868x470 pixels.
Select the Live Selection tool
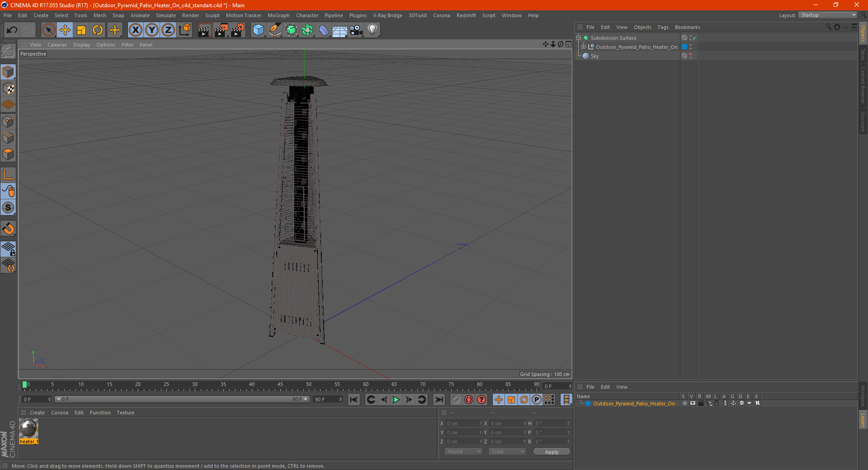pos(48,30)
